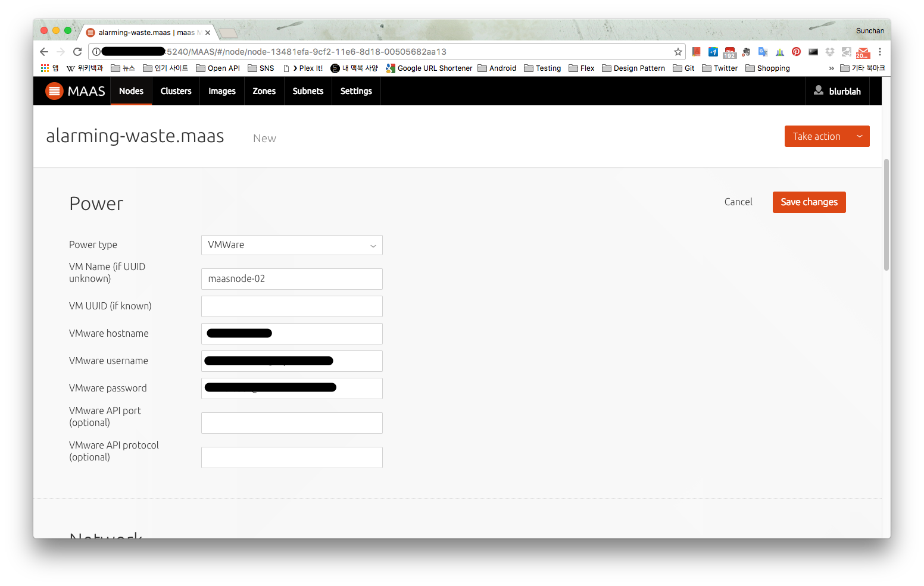
Task: Open the Evernote elephant extension
Action: [x=746, y=52]
